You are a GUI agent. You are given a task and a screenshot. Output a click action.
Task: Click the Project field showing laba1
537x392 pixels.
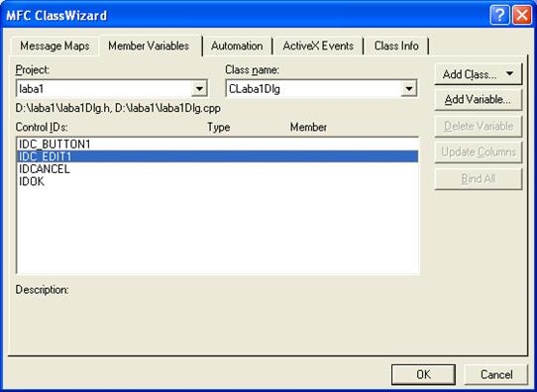[112, 89]
